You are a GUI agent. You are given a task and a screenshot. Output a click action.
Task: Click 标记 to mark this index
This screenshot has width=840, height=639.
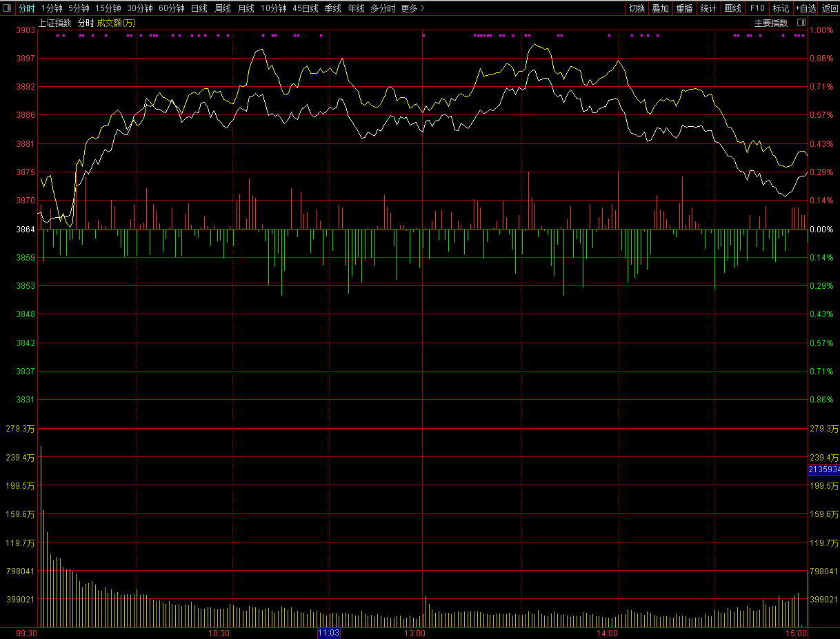(781, 8)
